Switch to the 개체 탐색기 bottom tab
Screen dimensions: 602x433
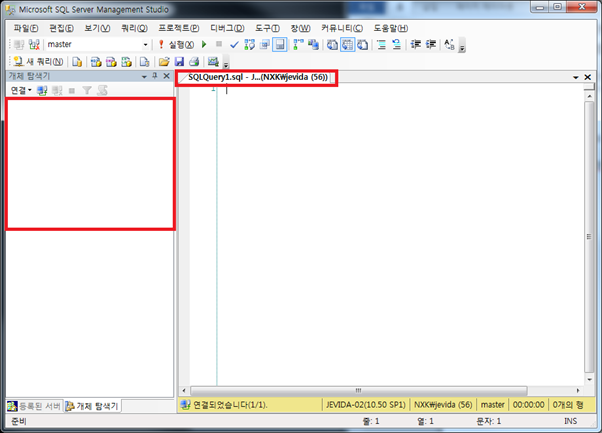[x=92, y=406]
